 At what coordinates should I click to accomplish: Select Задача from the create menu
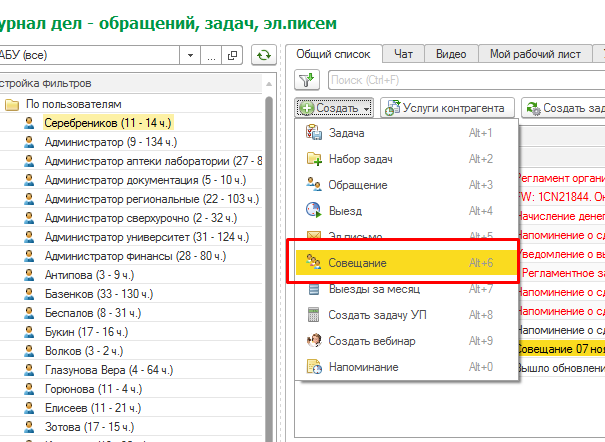pos(346,133)
